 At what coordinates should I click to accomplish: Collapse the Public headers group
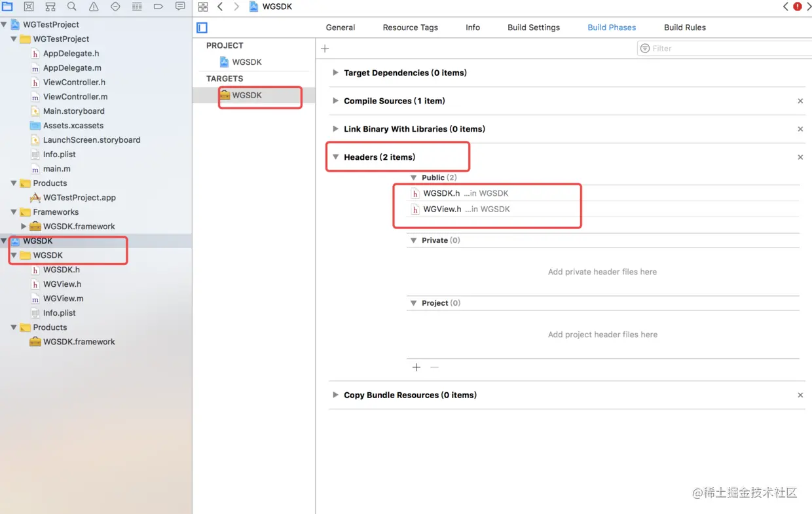click(413, 177)
